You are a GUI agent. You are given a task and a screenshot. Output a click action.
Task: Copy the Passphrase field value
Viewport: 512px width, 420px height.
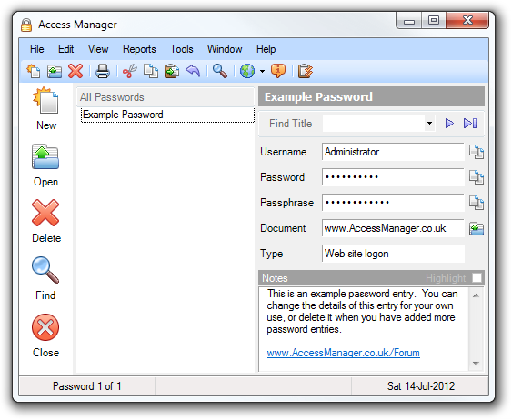click(477, 203)
